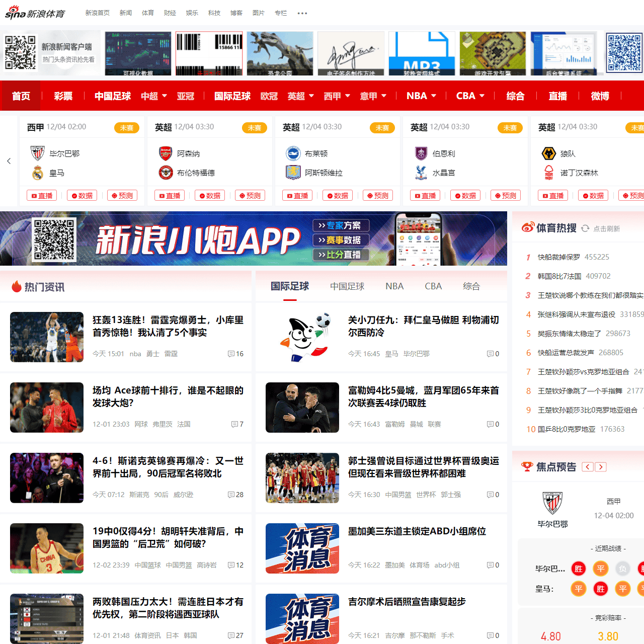
Task: Click the flame icon beside 热门资讯
Action: tap(17, 286)
